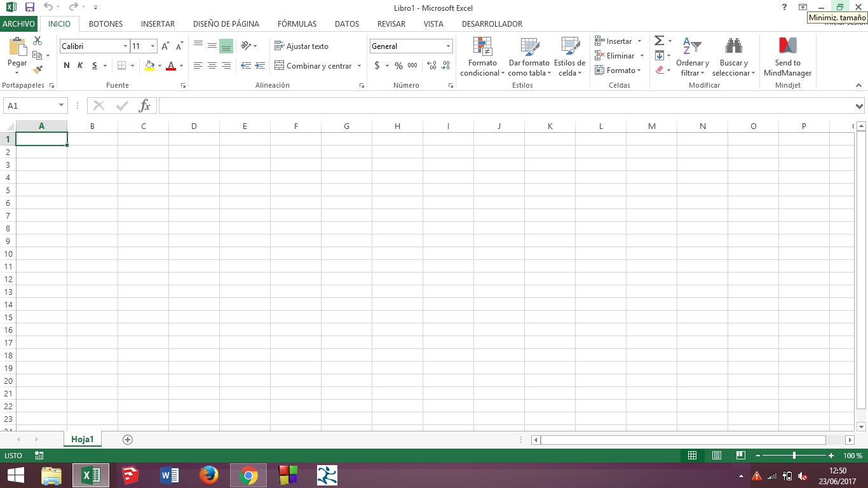Screen dimensions: 868x488
Task: Toggle underline formatting with the S button
Action: [x=95, y=65]
